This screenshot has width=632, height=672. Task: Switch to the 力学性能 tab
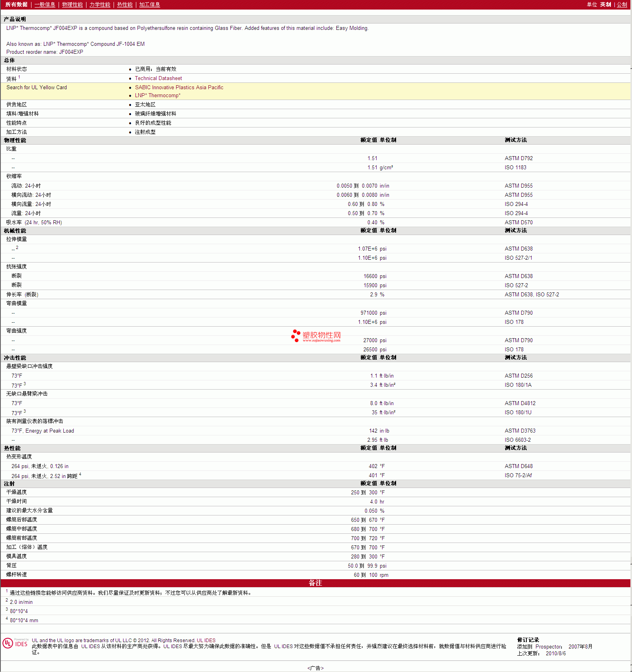100,5
